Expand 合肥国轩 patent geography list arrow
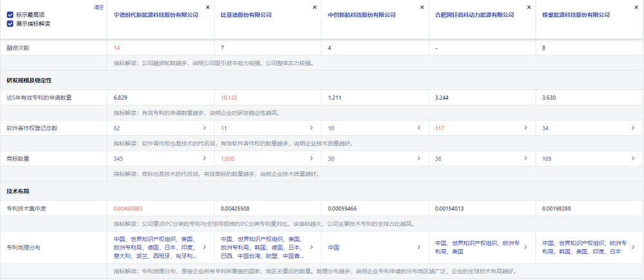644x280 pixels. tap(526, 247)
